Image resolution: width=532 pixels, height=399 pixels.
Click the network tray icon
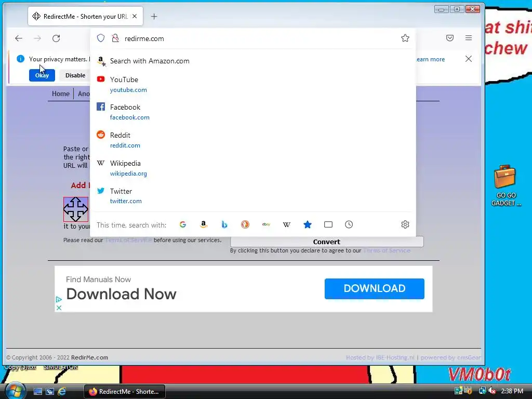[482, 391]
